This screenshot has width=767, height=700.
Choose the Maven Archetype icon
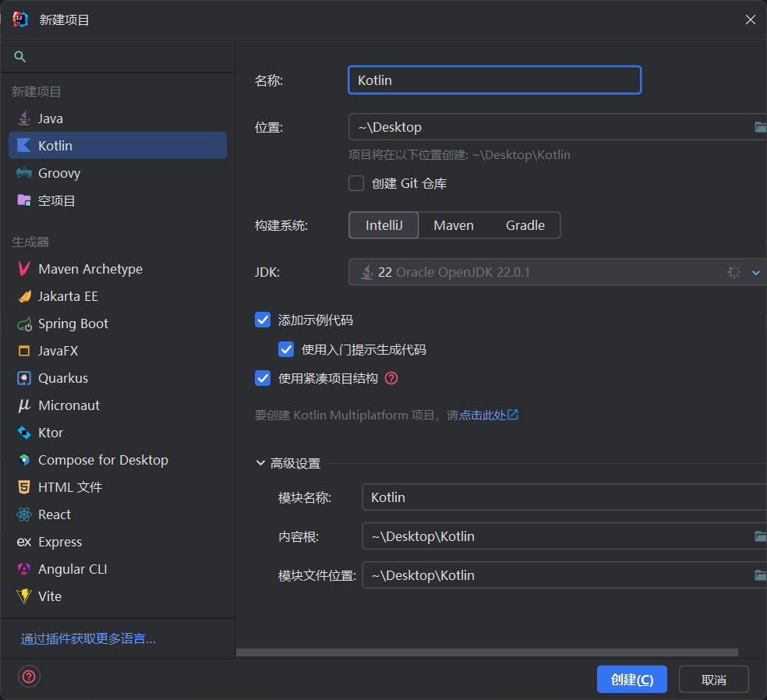click(x=24, y=269)
